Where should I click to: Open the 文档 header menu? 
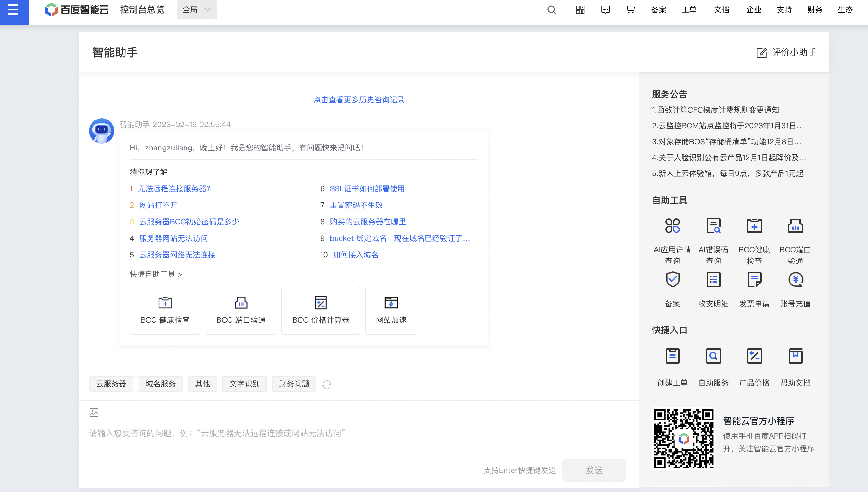click(722, 10)
